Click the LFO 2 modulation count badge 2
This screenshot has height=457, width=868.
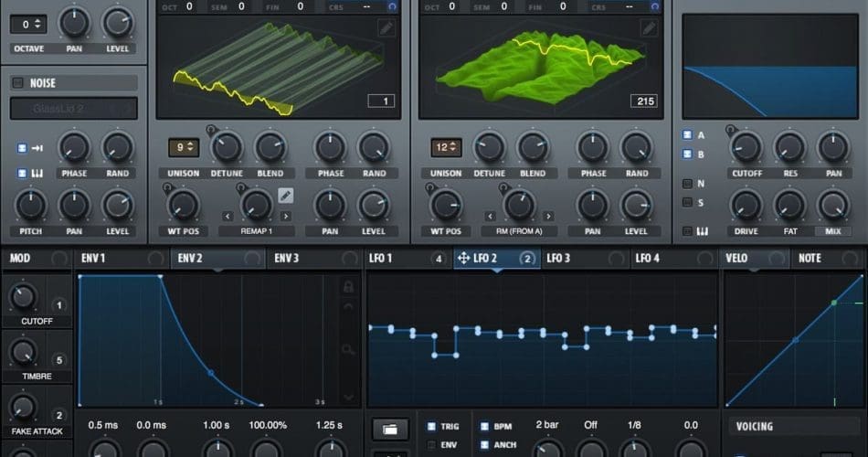coord(527,258)
